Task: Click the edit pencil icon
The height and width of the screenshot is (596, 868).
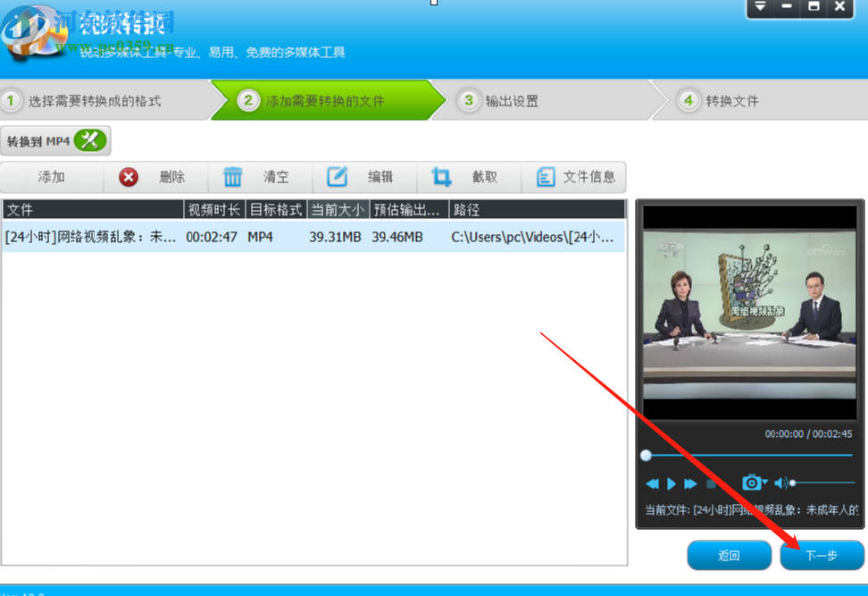Action: (338, 177)
